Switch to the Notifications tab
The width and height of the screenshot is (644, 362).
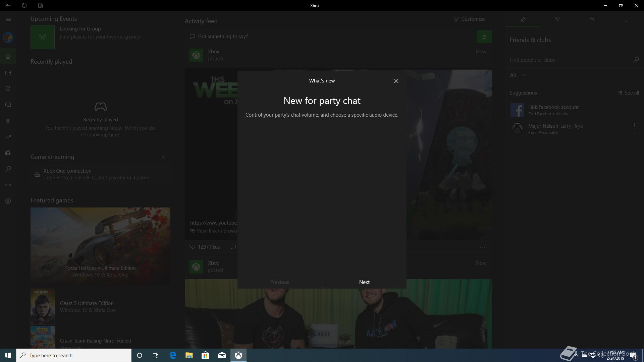pos(626,19)
